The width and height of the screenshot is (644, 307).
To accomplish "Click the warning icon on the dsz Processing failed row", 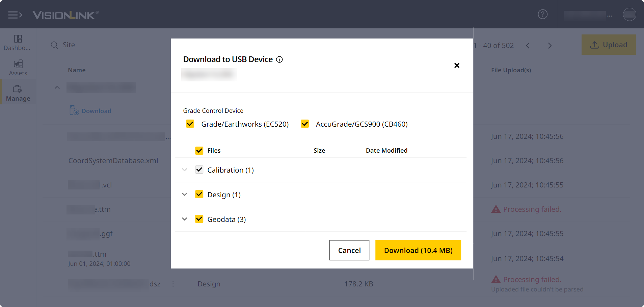I will pos(496,279).
